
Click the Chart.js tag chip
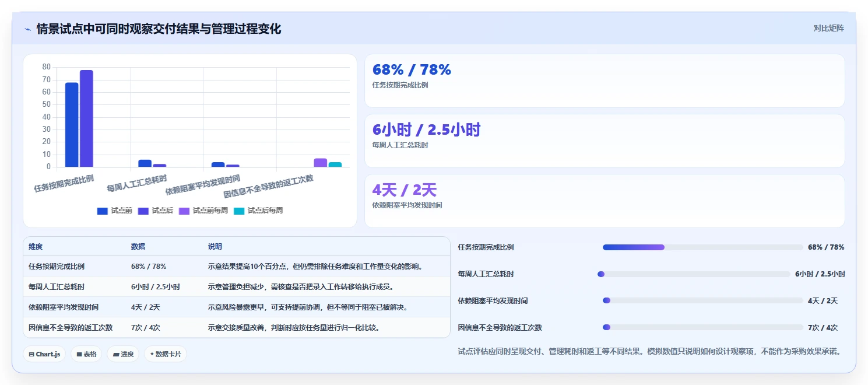(44, 354)
